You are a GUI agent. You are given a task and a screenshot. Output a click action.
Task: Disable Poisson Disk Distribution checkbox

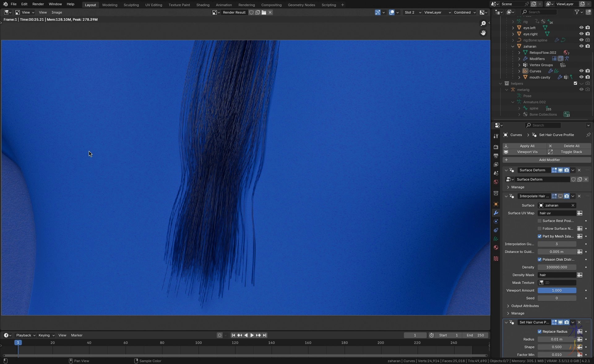pyautogui.click(x=540, y=259)
